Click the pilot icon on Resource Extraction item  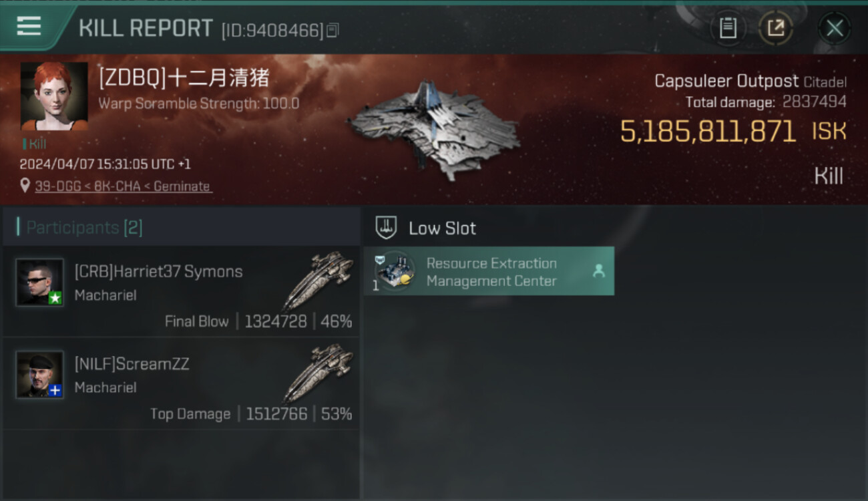pos(598,271)
